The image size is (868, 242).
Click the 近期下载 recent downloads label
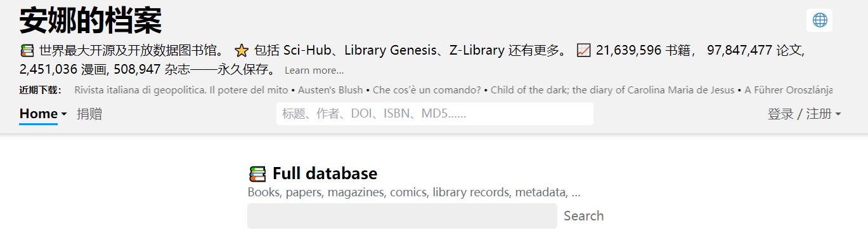coord(41,90)
